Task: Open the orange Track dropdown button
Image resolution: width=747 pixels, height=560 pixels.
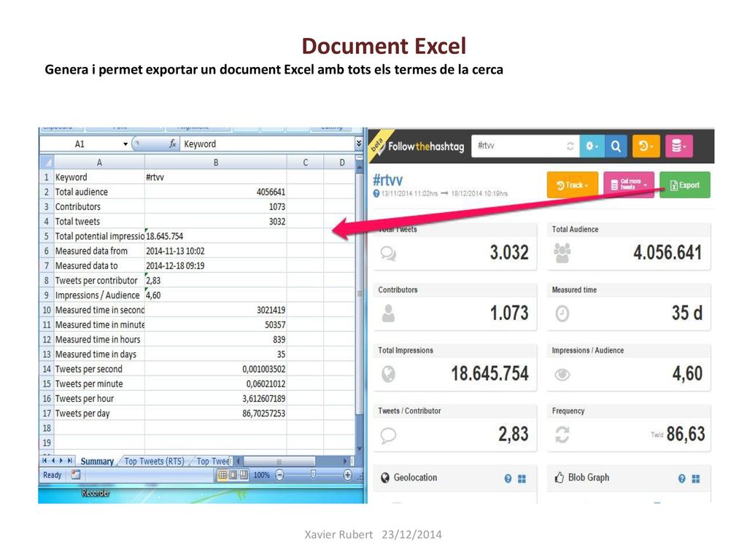Action: pos(573,184)
